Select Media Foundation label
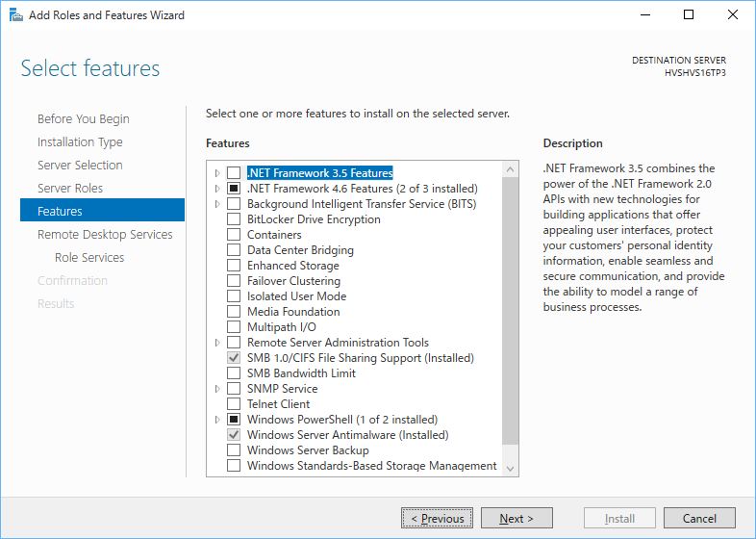This screenshot has height=539, width=756. point(293,312)
